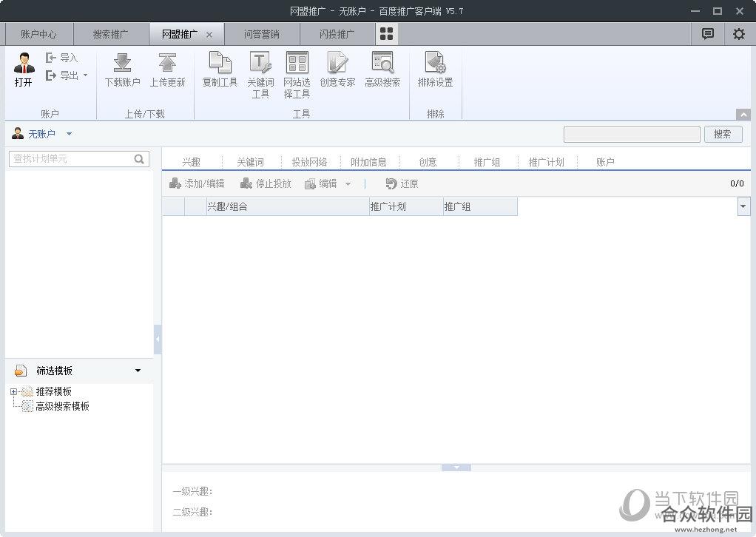Image resolution: width=756 pixels, height=537 pixels.
Task: Click the four-square apps grid icon
Action: click(x=387, y=34)
